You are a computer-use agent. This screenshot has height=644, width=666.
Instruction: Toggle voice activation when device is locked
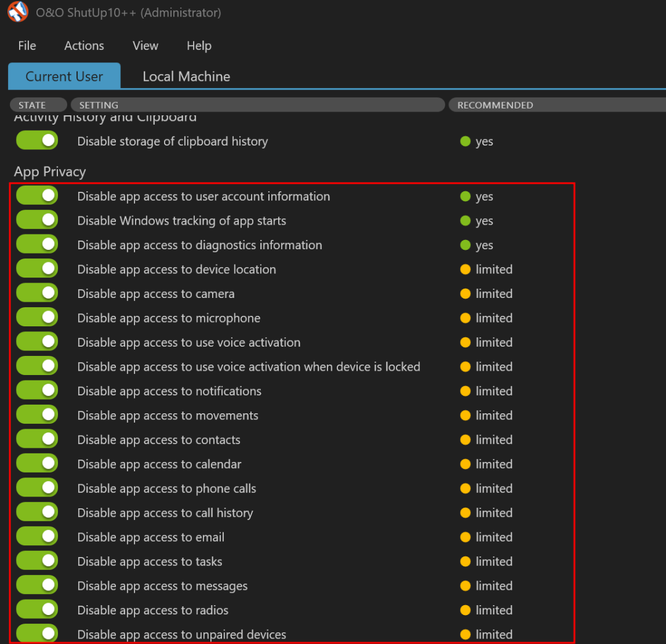point(37,366)
